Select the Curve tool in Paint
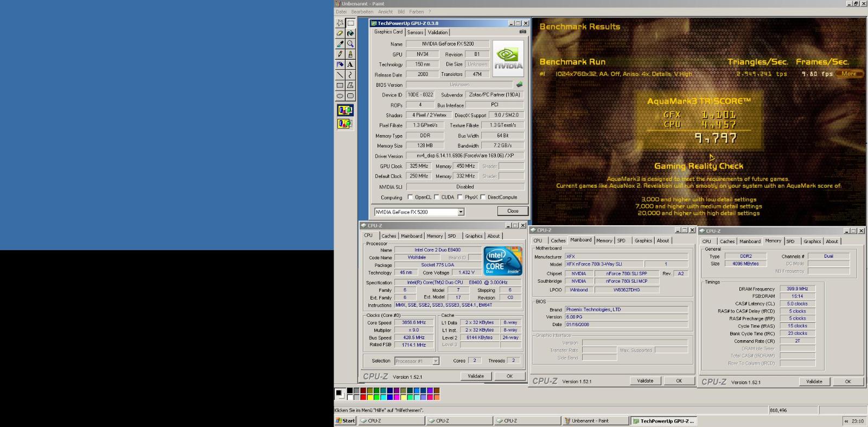Viewport: 868px width, 427px height. pos(350,74)
